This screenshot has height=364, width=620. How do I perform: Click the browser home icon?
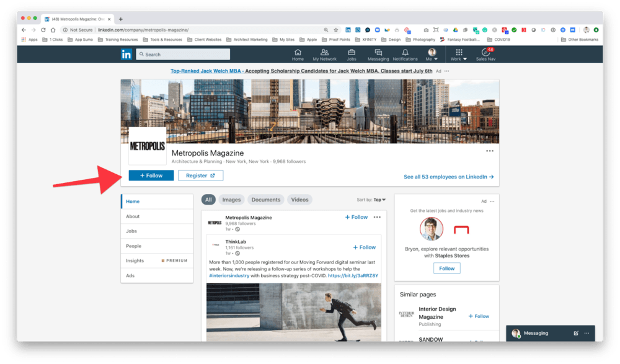pos(53,30)
